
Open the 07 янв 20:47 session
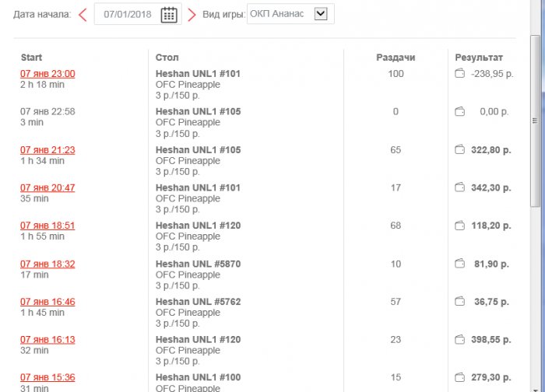coord(47,187)
